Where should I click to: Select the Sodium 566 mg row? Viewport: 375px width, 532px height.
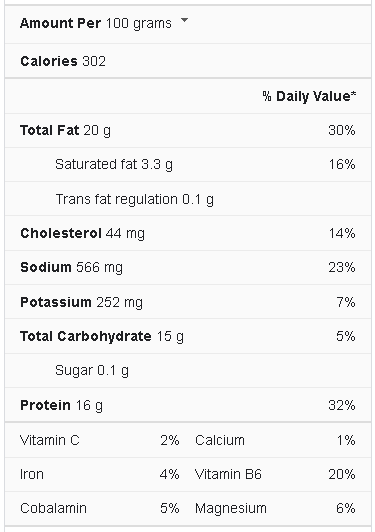click(x=188, y=267)
